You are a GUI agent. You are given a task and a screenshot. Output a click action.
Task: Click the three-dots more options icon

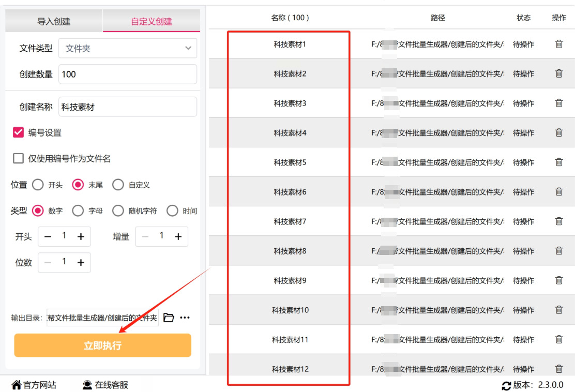click(x=185, y=318)
